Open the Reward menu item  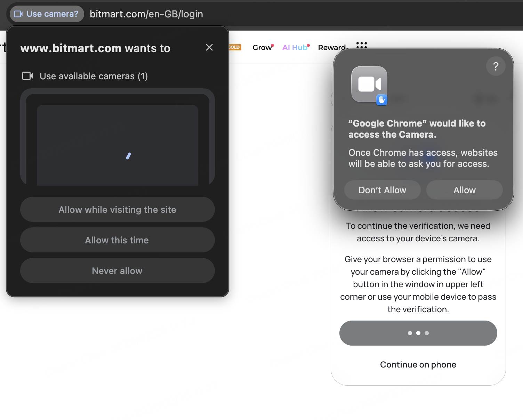click(331, 48)
